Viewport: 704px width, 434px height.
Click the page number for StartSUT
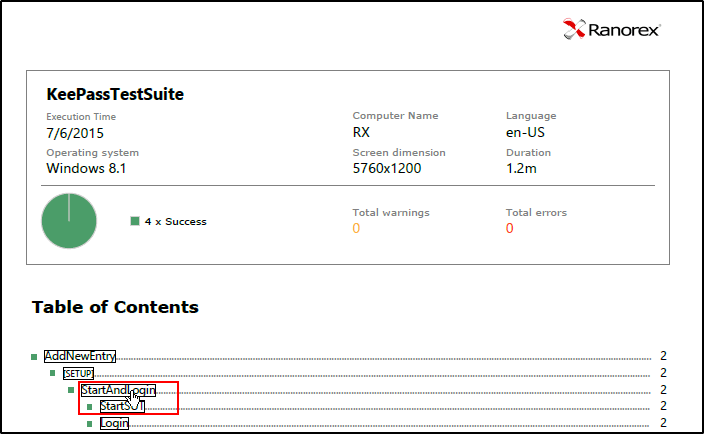663,406
